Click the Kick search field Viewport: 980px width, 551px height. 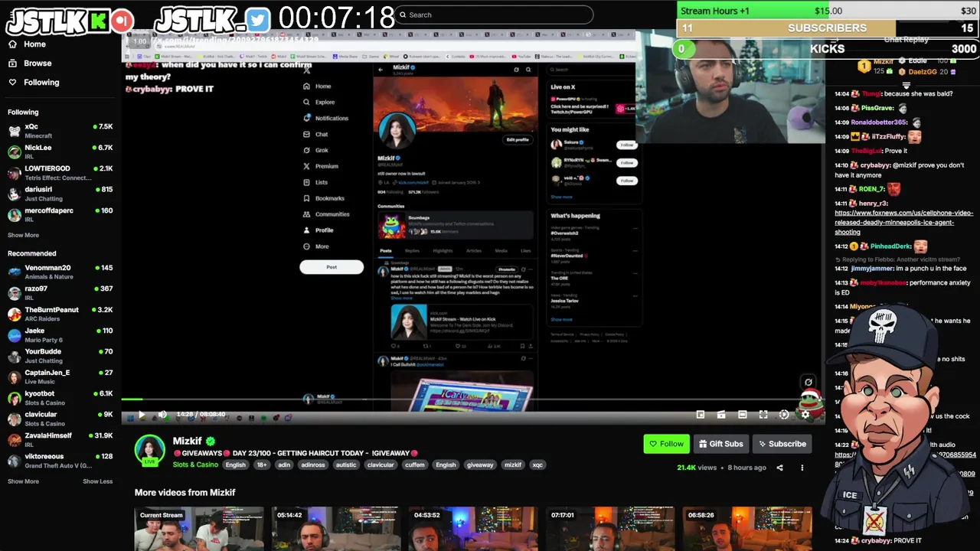point(495,15)
